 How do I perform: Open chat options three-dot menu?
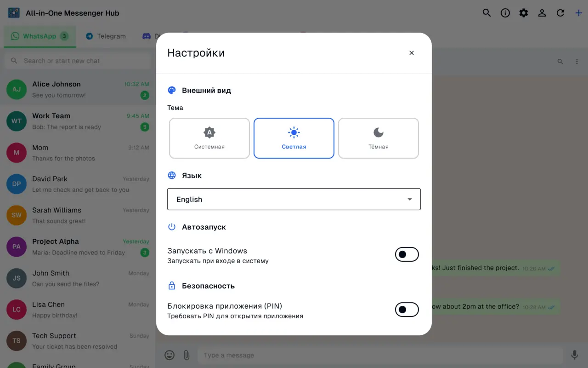coord(577,62)
